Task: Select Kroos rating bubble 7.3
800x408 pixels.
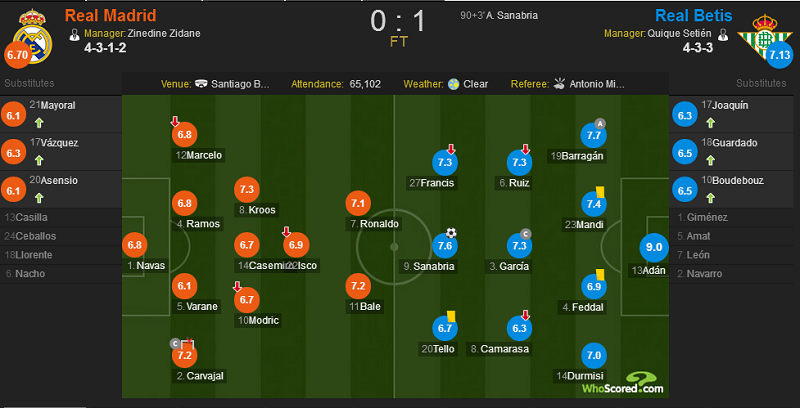Action: coord(247,190)
